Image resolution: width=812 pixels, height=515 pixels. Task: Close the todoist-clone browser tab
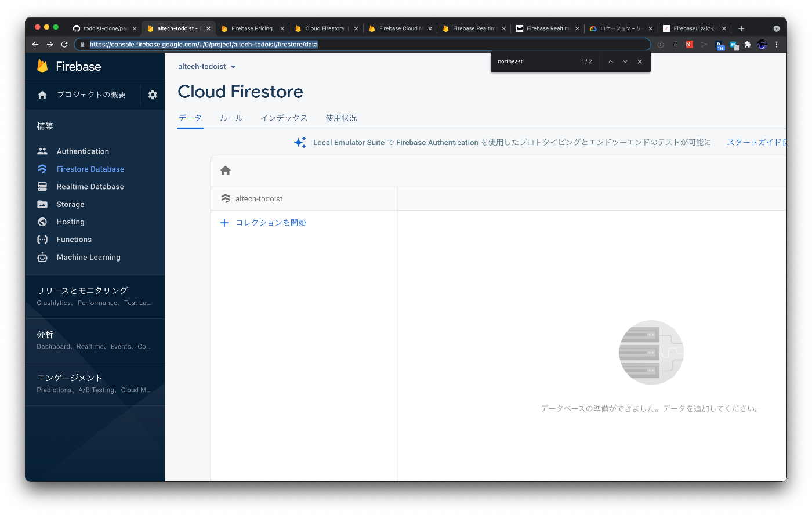pyautogui.click(x=135, y=28)
